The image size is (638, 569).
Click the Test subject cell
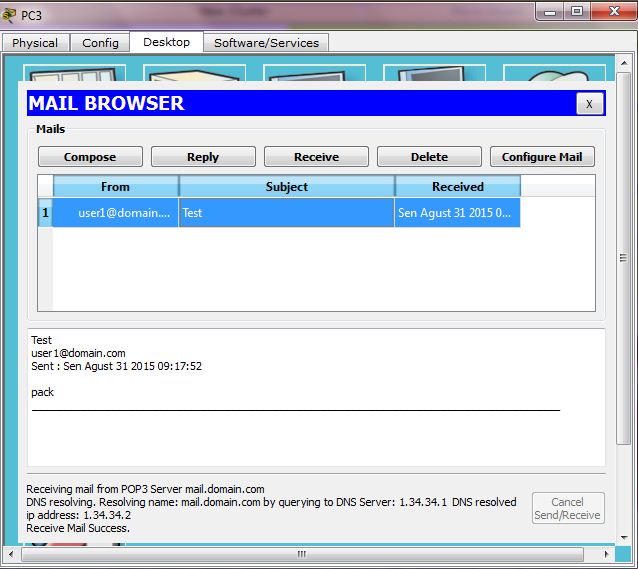tap(286, 212)
